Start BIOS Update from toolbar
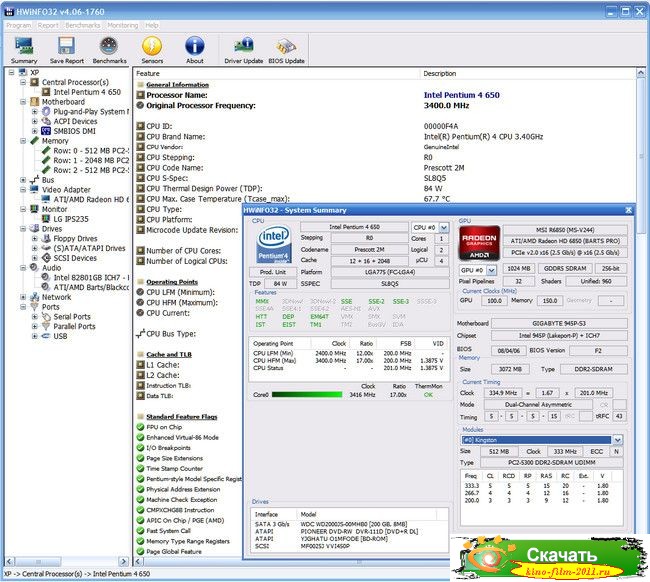 click(x=286, y=50)
